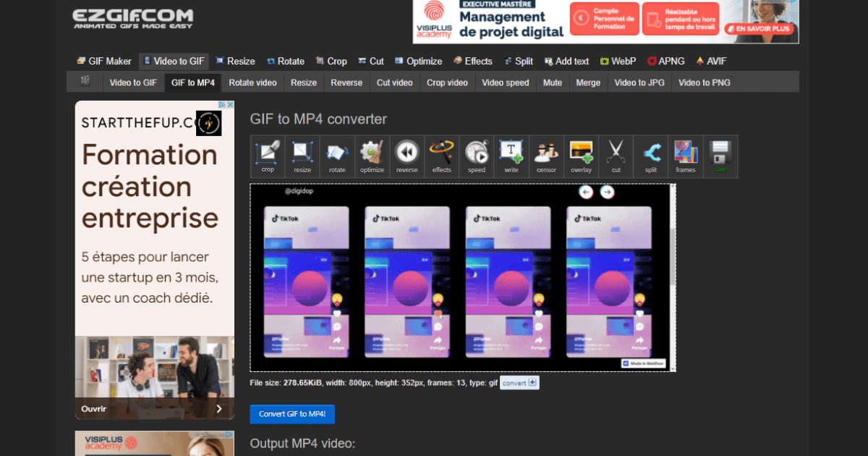Open the resize tool
Screen dimensions: 868x456
302,156
